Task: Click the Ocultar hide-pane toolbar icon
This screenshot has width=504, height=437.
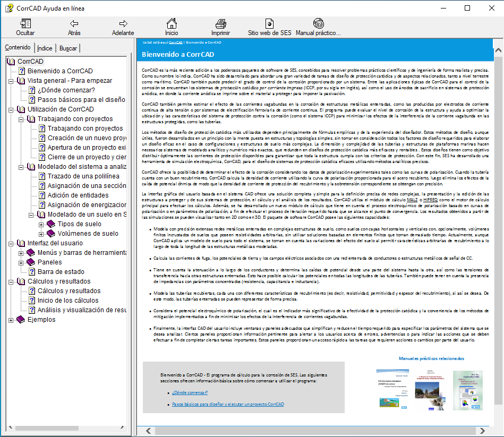Action: (25, 23)
